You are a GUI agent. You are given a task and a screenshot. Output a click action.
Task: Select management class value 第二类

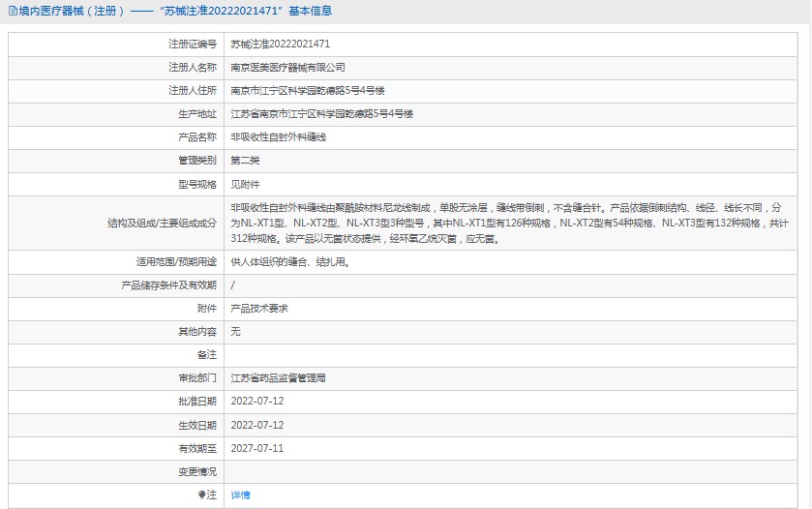pyautogui.click(x=245, y=161)
